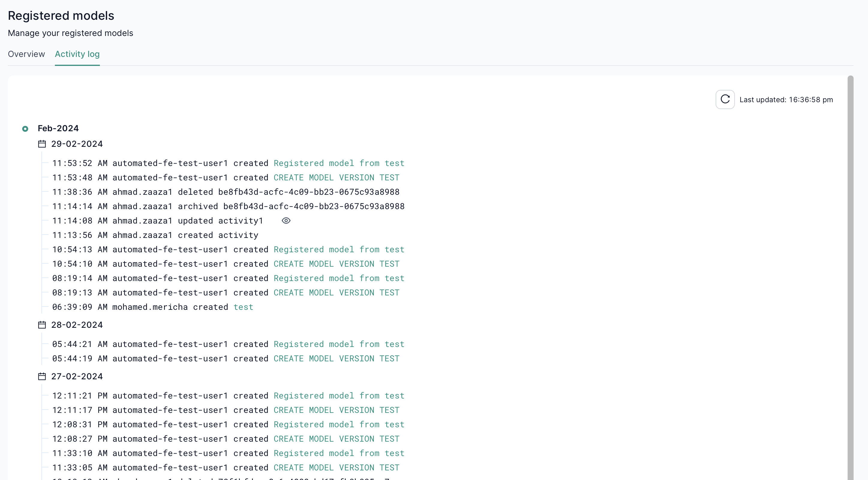Open Registered model from test at 05:44:21
Viewport: 868px width, 480px height.
tap(339, 344)
